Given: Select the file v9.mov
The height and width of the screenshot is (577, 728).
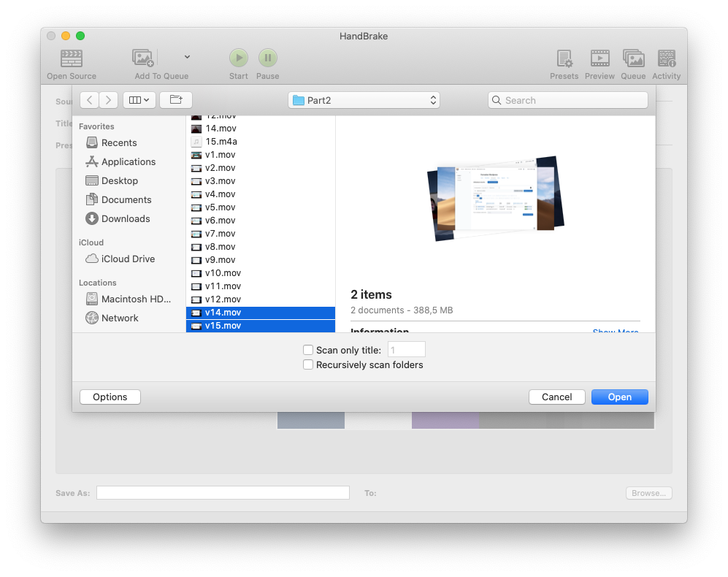Looking at the screenshot, I should pos(261,260).
